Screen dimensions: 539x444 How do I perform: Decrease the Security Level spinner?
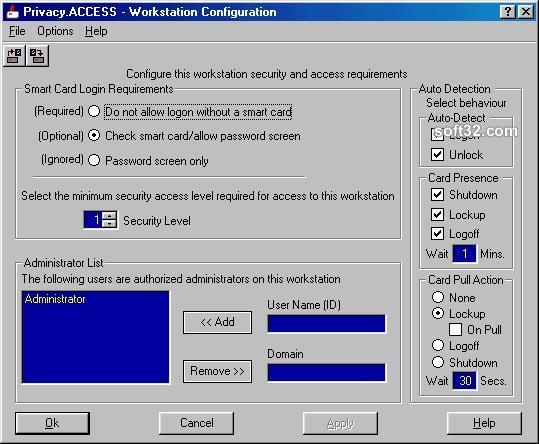point(110,224)
